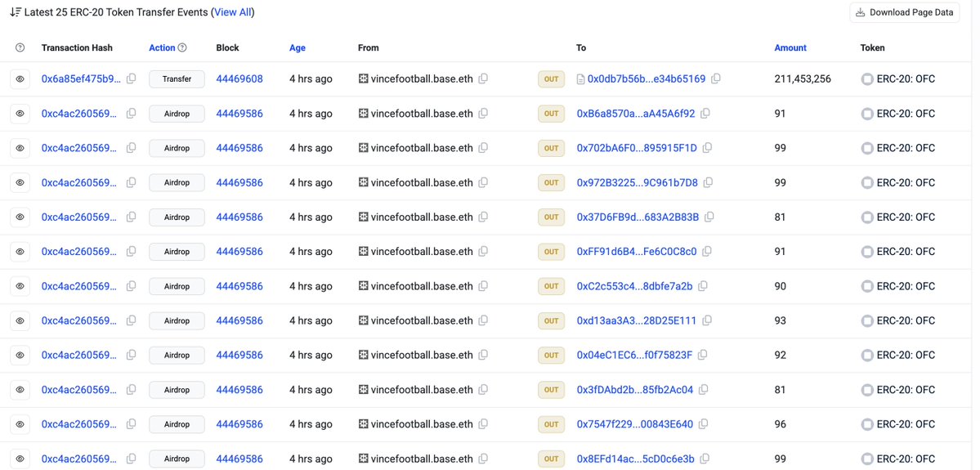Copy From address in the 0xB6a8570a row
The height and width of the screenshot is (470, 980).
tap(483, 114)
